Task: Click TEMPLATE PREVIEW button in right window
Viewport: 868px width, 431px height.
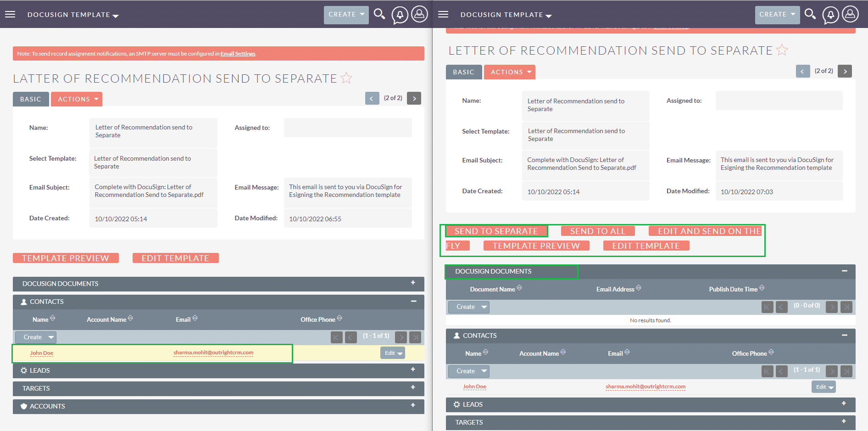Action: tap(536, 246)
